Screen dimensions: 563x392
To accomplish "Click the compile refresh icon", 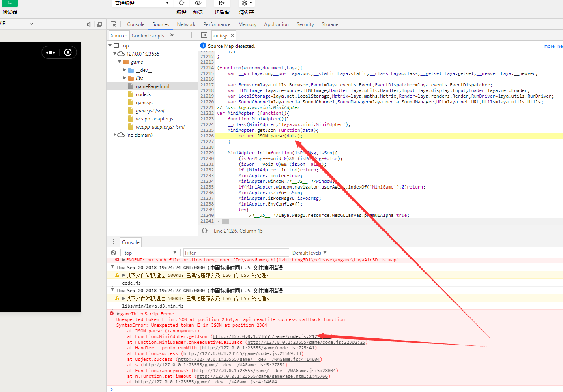I will [181, 3].
